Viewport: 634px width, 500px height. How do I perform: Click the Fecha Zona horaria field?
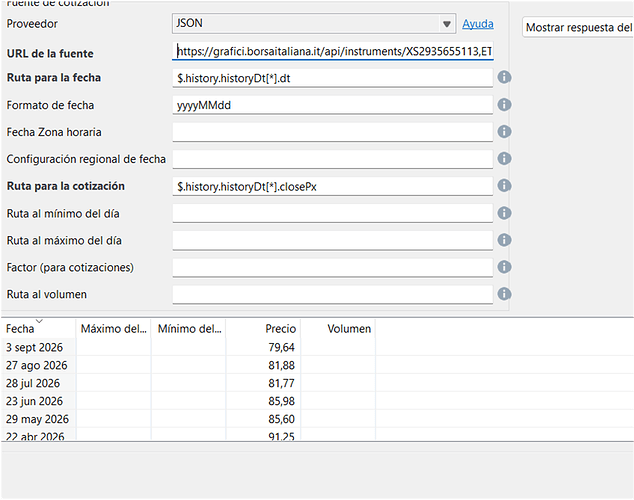click(x=333, y=132)
